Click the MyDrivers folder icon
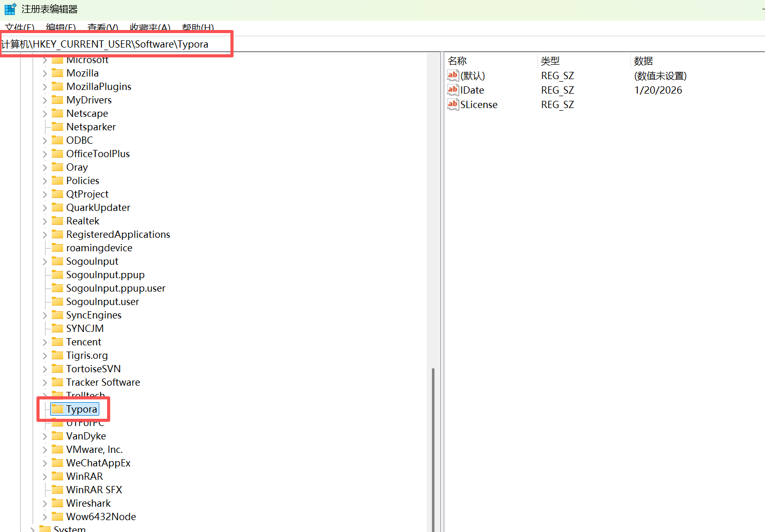 [x=57, y=100]
